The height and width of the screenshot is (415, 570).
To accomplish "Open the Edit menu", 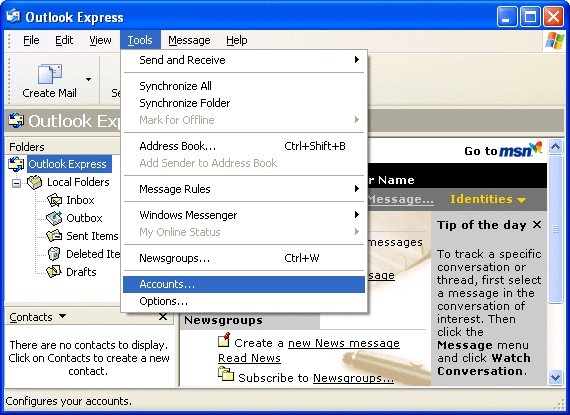I will point(64,40).
